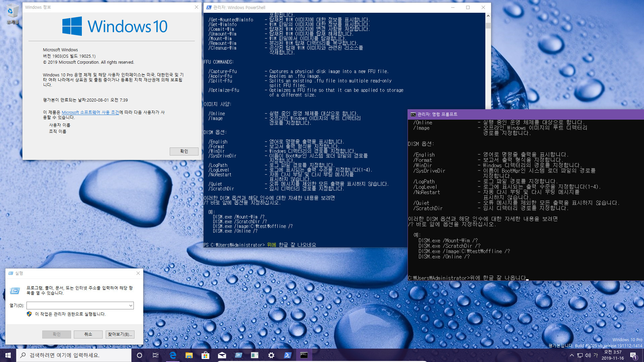Select the Windows info (winver) taskbar icon

pyautogui.click(x=255, y=355)
